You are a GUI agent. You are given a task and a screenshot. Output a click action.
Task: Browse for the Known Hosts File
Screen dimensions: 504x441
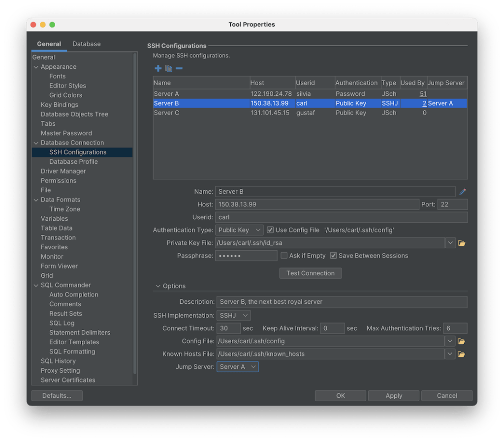(461, 354)
